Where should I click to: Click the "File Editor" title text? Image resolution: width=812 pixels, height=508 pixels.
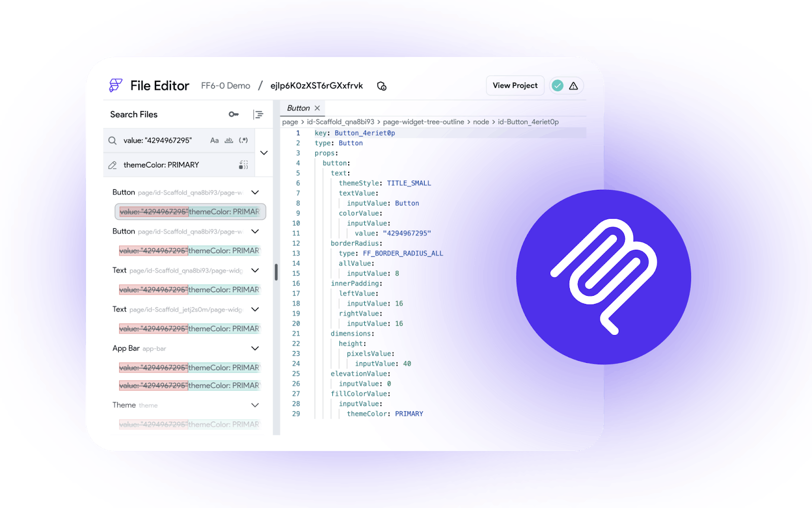(x=160, y=86)
